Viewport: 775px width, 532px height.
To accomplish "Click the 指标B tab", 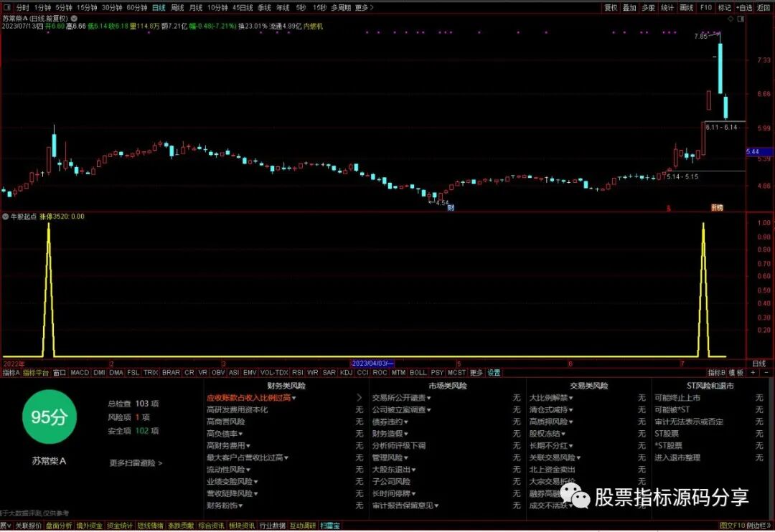I will 716,372.
